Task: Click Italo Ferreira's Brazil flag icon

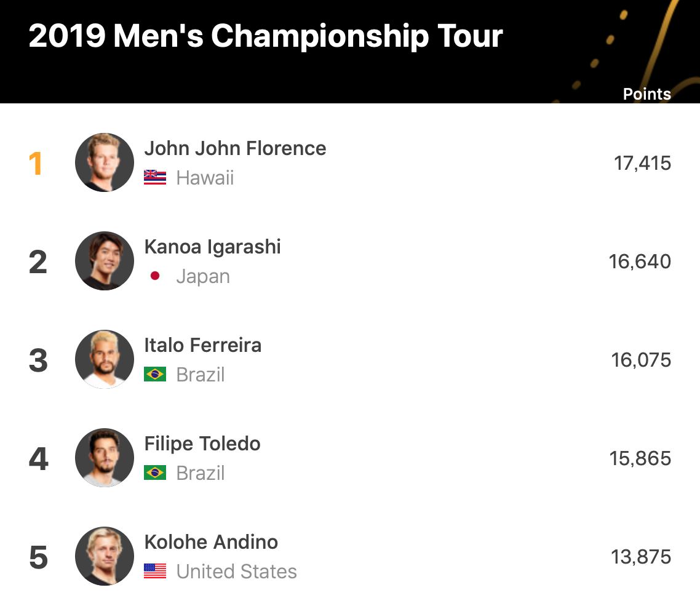Action: point(155,375)
